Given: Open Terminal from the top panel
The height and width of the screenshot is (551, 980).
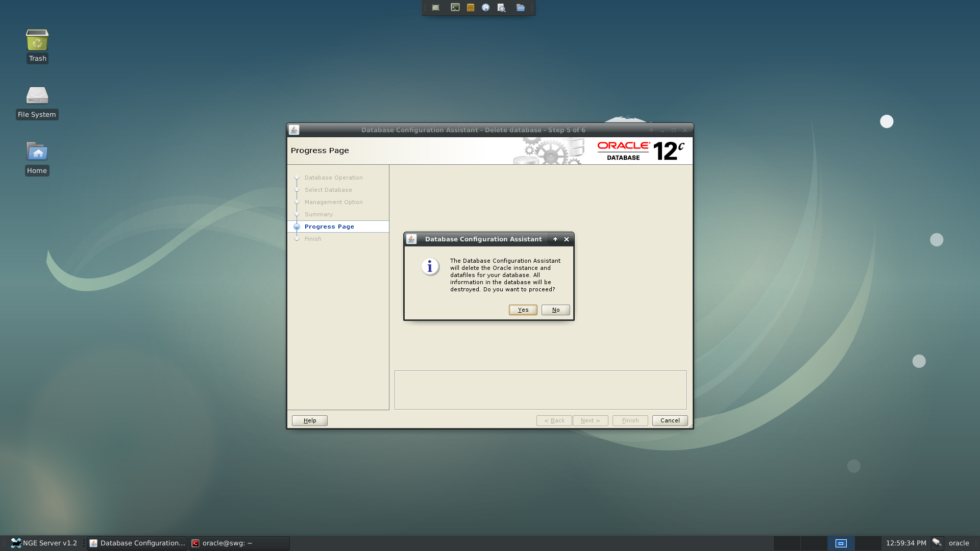Looking at the screenshot, I should (455, 8).
